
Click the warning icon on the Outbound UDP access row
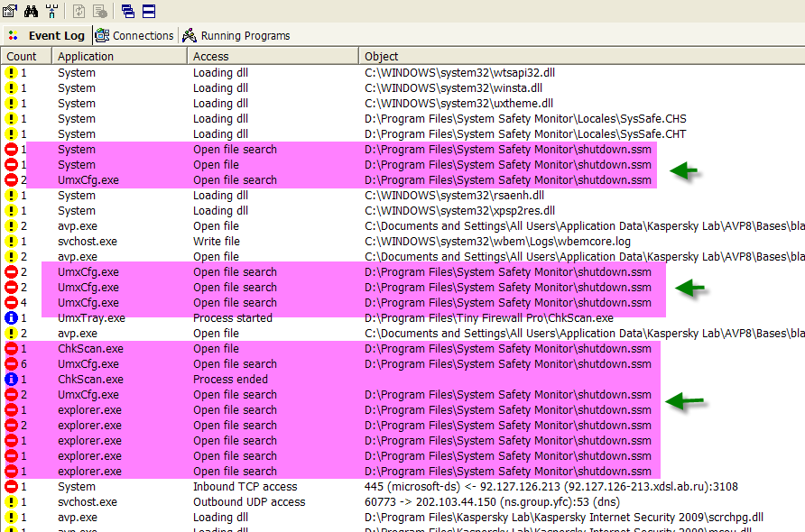[11, 501]
